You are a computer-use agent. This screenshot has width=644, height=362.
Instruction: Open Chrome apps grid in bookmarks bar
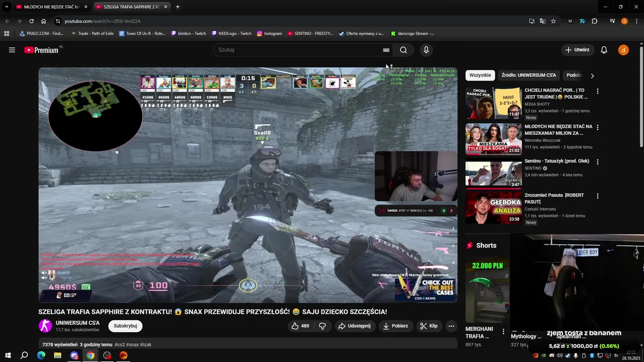7,34
